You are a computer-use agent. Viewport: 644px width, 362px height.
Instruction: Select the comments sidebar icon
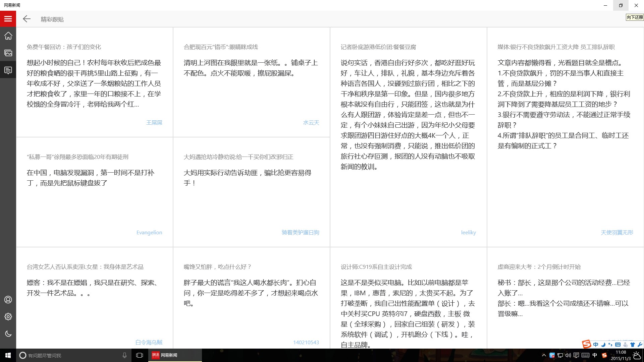tap(8, 70)
